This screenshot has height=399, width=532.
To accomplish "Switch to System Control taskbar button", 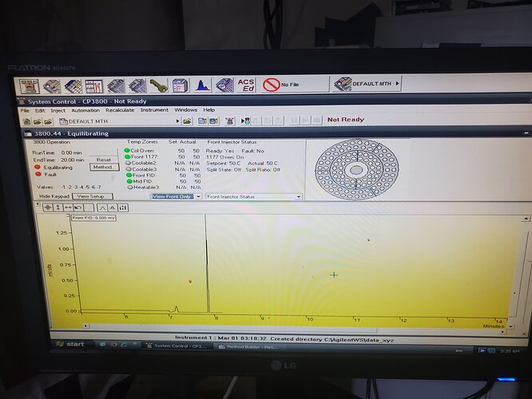I will [177, 346].
